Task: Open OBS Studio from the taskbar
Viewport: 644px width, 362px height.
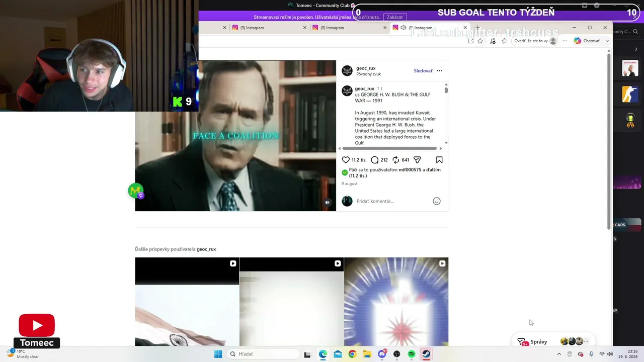Action: click(397, 354)
